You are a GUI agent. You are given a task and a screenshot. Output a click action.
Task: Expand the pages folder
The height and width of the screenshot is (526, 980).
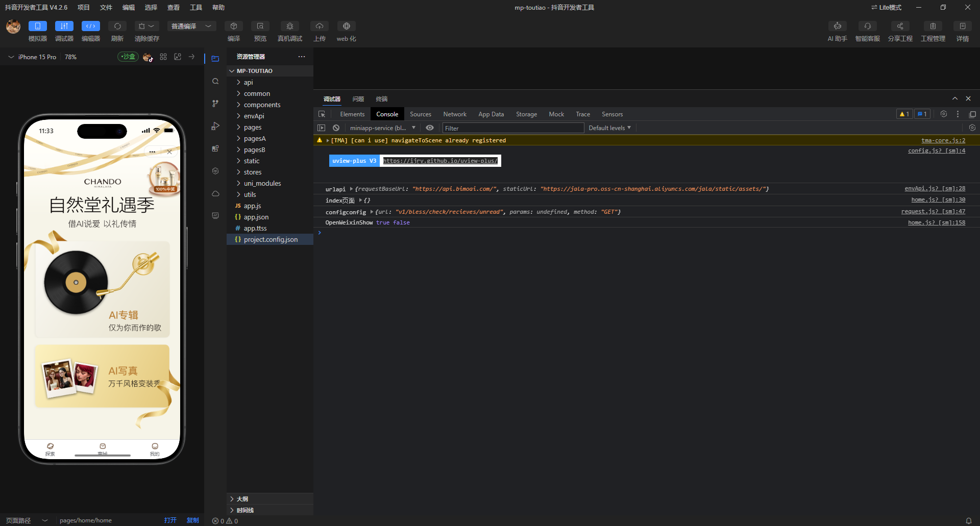pyautogui.click(x=253, y=128)
